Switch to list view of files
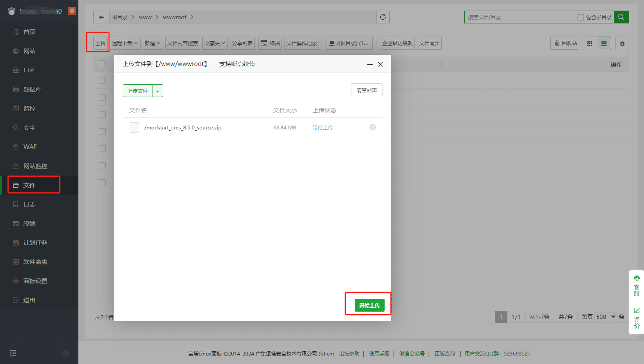 pyautogui.click(x=604, y=43)
